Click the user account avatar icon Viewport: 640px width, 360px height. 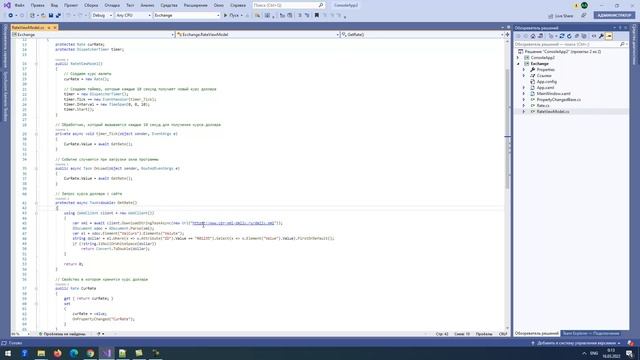[584, 5]
